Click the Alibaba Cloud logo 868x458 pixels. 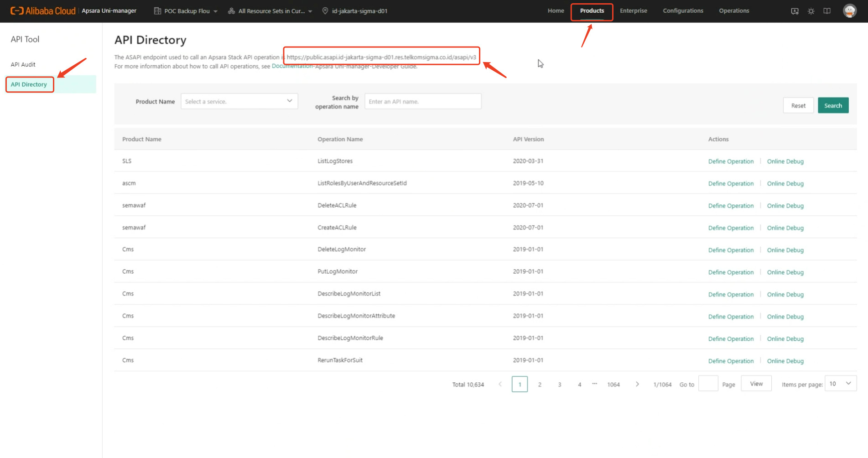[x=43, y=10]
